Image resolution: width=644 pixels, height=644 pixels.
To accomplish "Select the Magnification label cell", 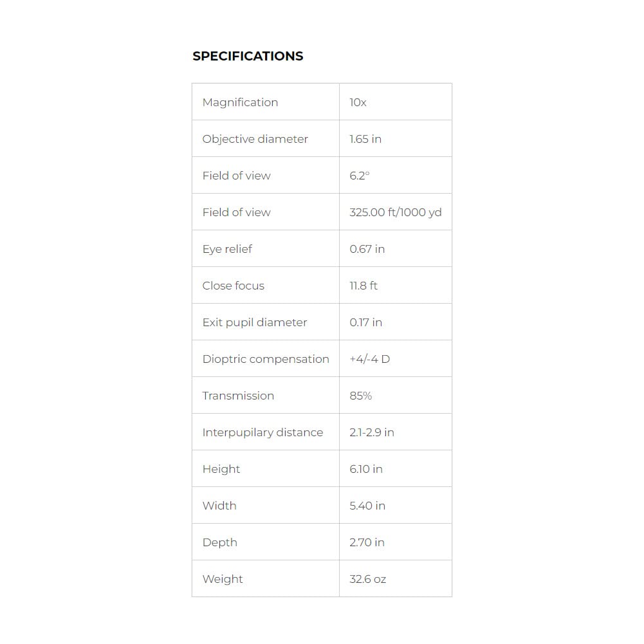I will (x=265, y=102).
